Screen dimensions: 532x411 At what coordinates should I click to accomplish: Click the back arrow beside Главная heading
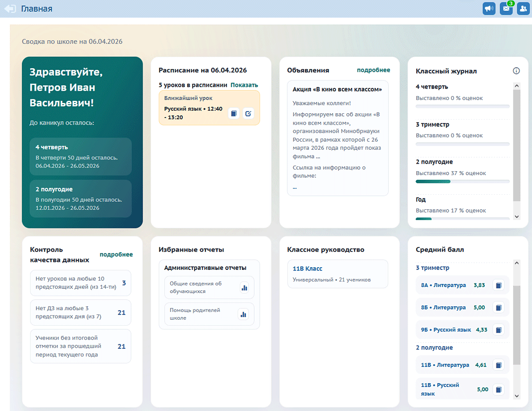[10, 9]
